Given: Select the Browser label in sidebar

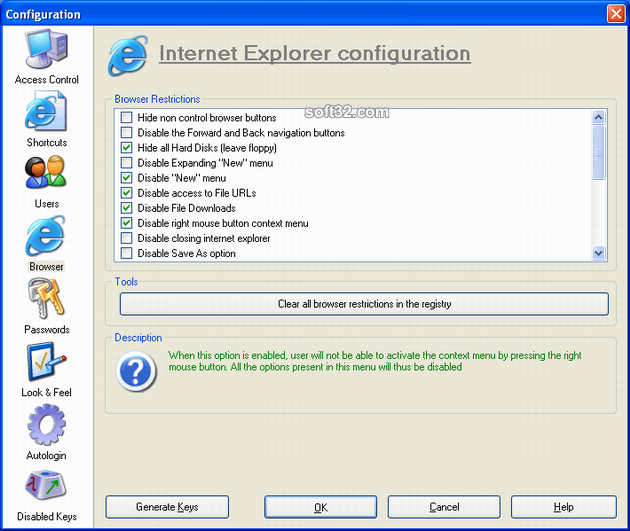Looking at the screenshot, I should 46,266.
